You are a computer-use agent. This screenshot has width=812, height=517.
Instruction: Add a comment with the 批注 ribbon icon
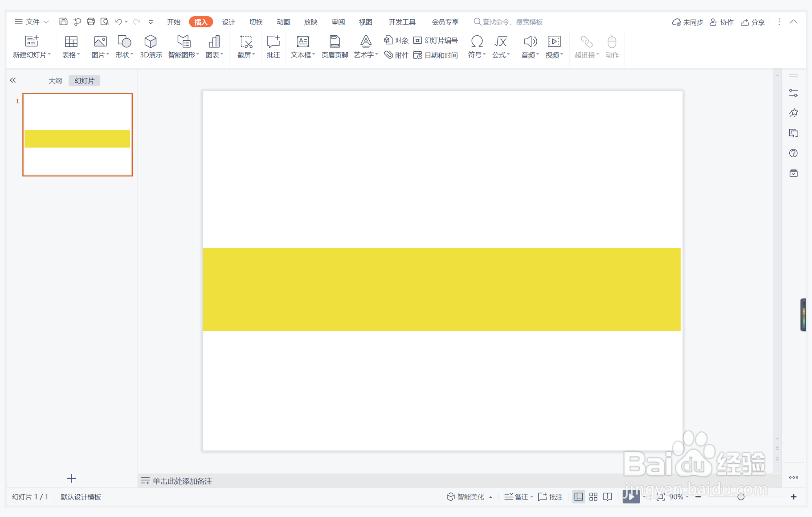click(273, 46)
